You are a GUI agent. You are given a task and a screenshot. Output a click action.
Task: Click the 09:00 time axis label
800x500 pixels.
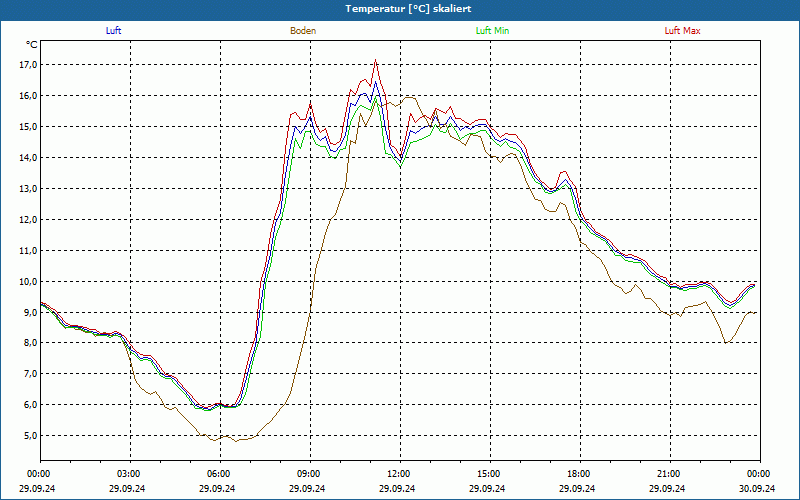pyautogui.click(x=310, y=474)
